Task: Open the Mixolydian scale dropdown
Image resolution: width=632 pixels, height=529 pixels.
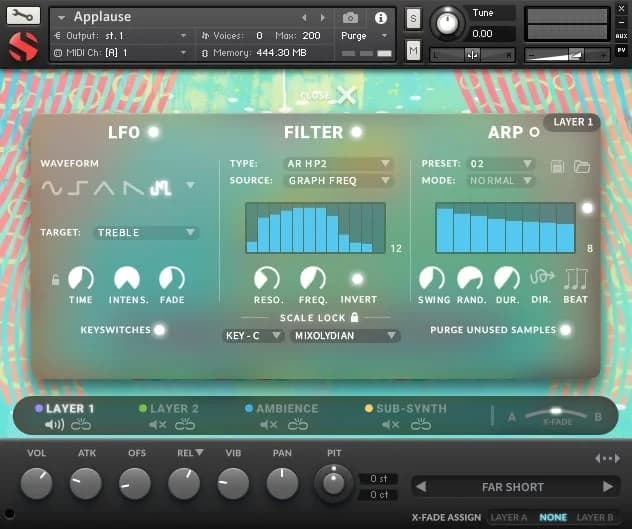Action: (345, 336)
